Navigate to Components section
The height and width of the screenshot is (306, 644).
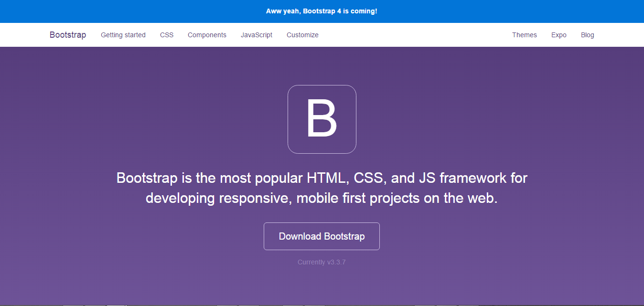coord(207,35)
